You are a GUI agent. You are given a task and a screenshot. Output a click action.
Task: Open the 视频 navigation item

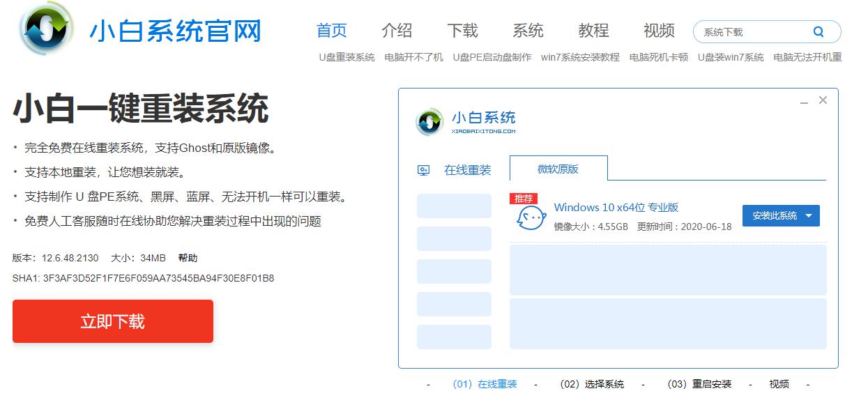(x=658, y=31)
